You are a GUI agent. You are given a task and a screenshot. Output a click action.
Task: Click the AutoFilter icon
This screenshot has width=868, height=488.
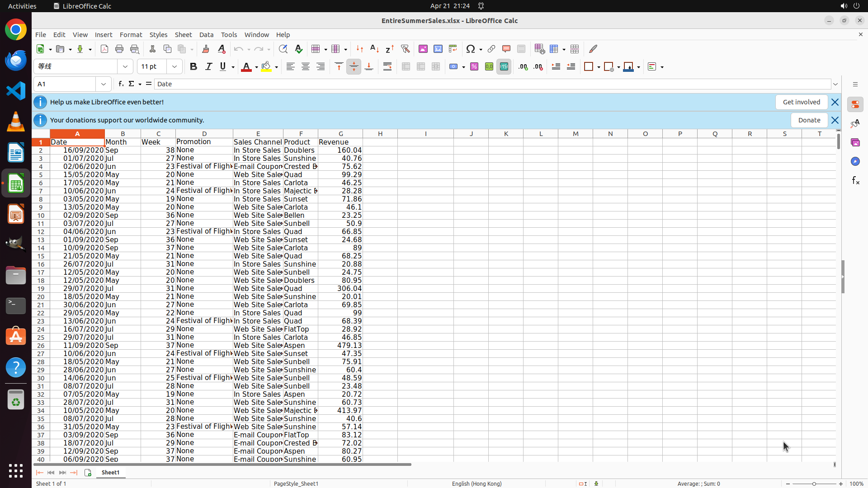point(405,49)
